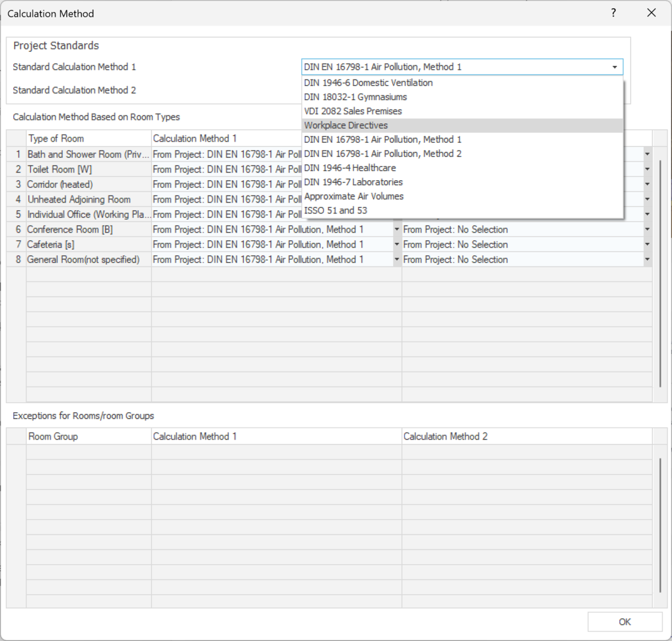Select DIN 1946-6 Domestic Ventilation option
The height and width of the screenshot is (641, 672).
[x=369, y=83]
